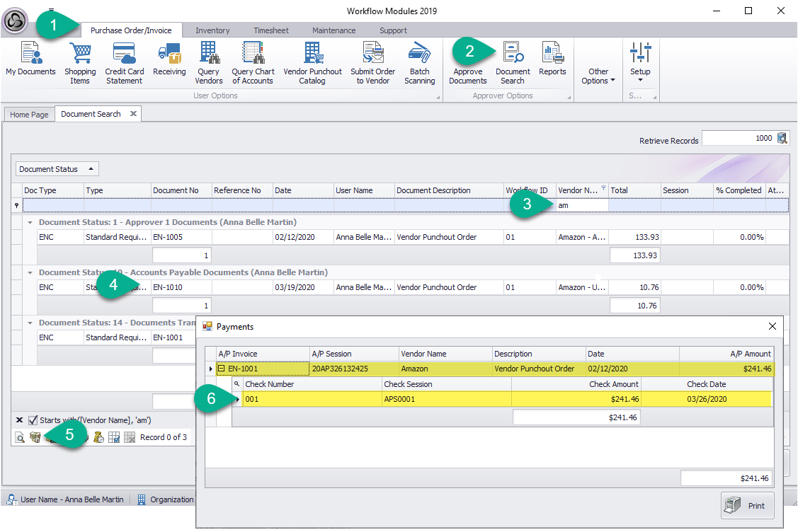Collapse the Document Status 1 group

point(30,222)
